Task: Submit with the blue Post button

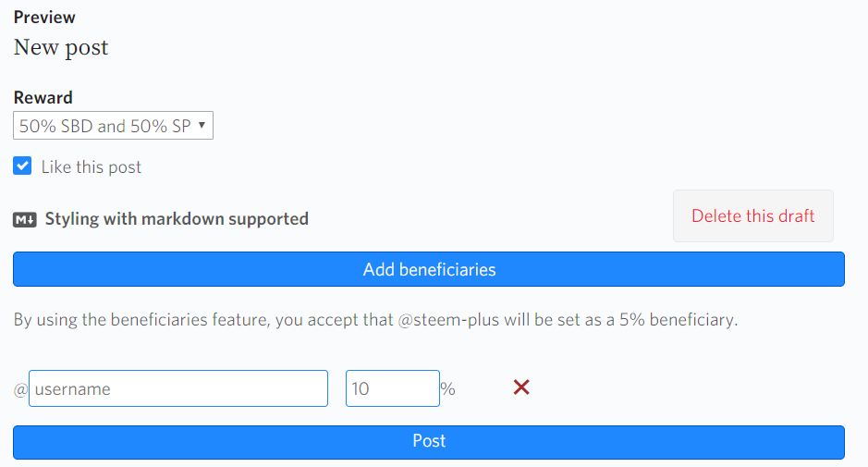Action: [x=429, y=441]
